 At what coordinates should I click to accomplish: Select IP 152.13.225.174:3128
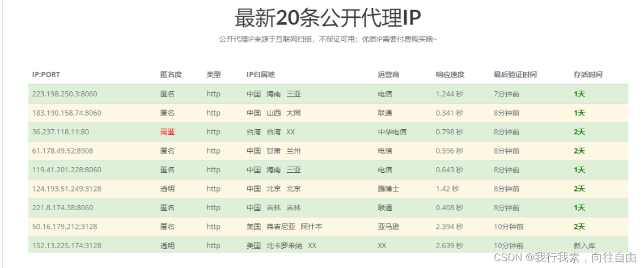[66, 245]
